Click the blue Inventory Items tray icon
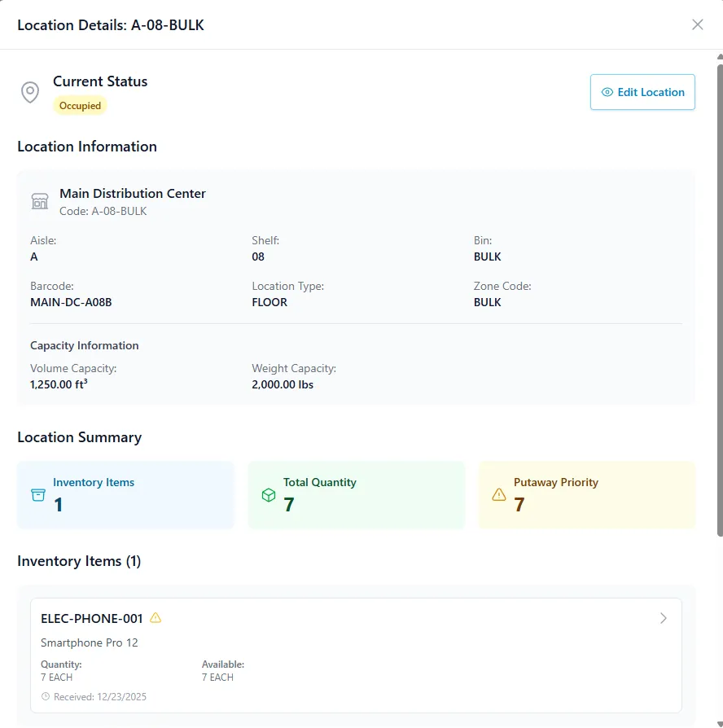Viewport: 723px width, 728px height. tap(37, 494)
